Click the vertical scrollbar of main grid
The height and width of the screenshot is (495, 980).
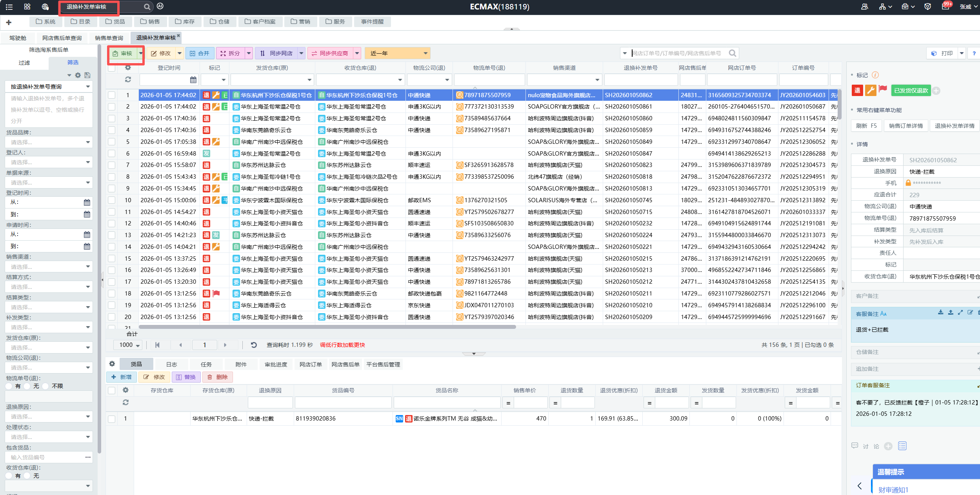point(840,104)
